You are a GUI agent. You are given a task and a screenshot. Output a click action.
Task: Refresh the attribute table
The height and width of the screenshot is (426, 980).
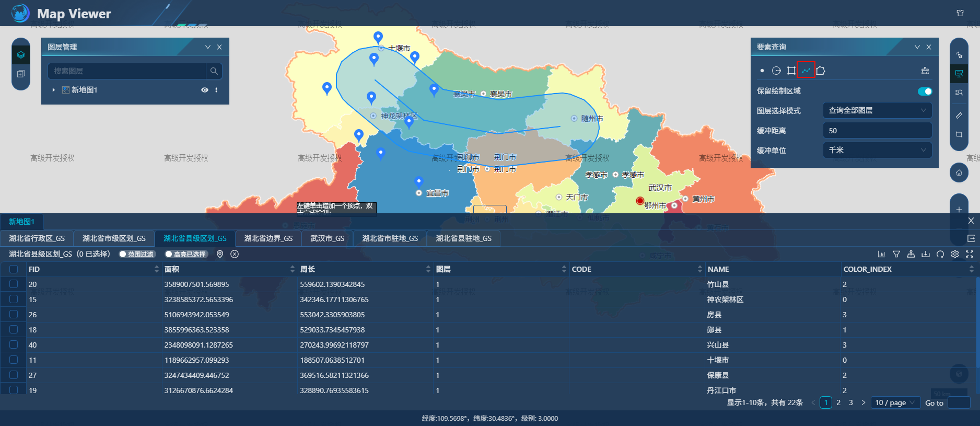coord(940,254)
